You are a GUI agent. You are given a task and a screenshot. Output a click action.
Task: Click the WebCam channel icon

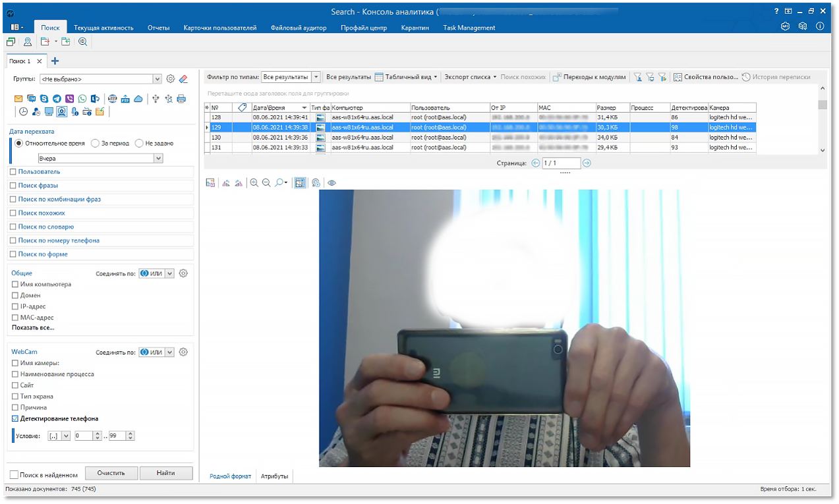[61, 112]
